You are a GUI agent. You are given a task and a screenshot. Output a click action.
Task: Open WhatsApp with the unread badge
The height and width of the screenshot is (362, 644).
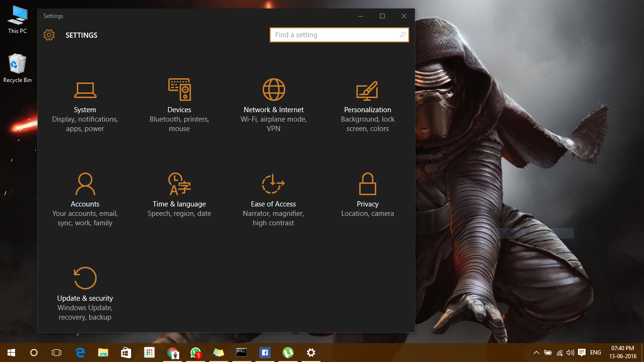click(196, 353)
